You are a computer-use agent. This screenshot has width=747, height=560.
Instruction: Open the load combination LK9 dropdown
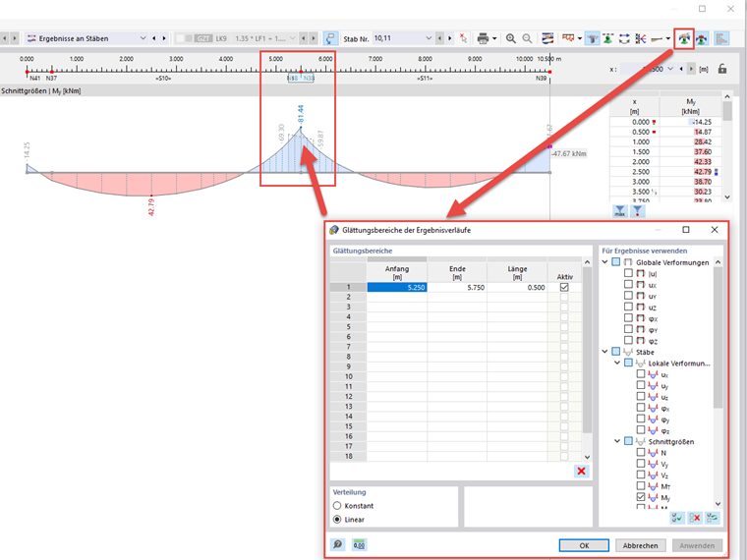[292, 38]
